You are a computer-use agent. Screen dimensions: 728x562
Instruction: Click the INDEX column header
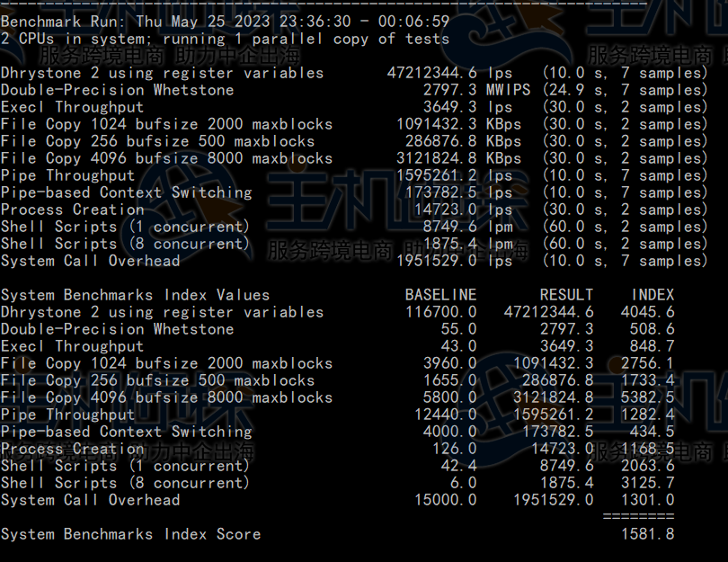[x=652, y=295]
